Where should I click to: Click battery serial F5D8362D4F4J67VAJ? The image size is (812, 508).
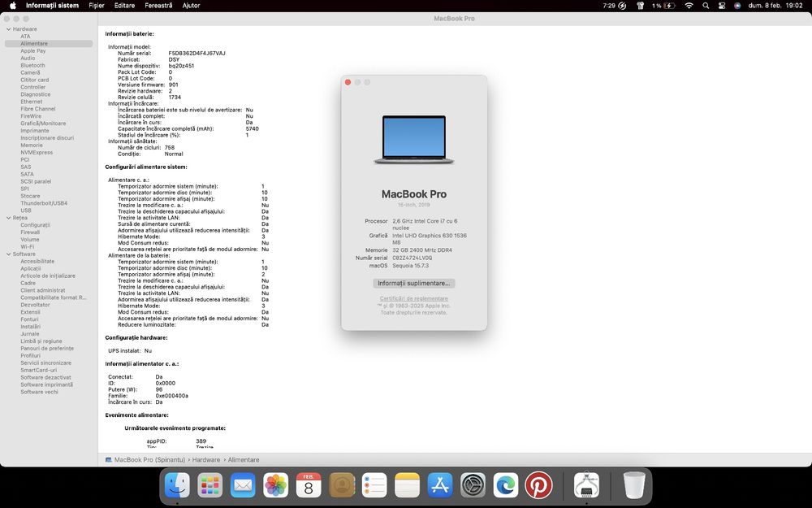[x=197, y=54]
